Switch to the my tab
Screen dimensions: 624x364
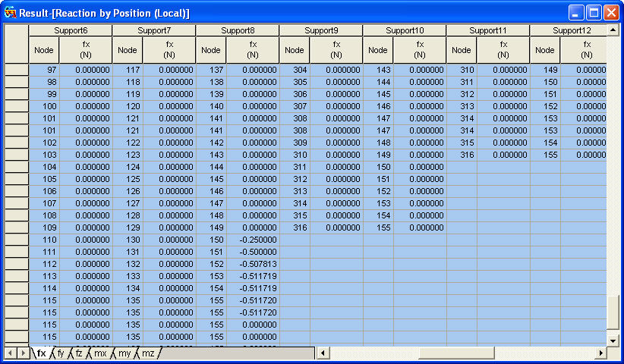click(124, 353)
